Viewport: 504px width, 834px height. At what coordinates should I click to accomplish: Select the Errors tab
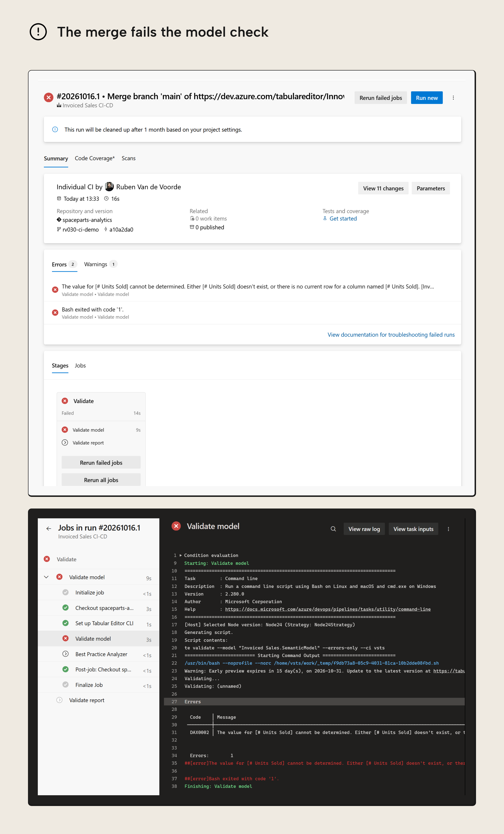[x=64, y=264]
